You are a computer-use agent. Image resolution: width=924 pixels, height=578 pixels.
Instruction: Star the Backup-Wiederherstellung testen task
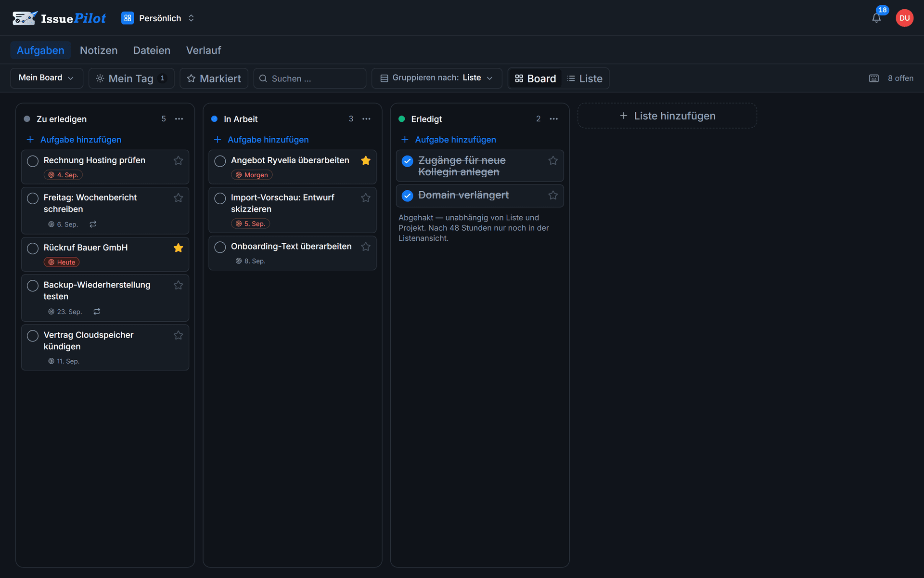(x=178, y=285)
